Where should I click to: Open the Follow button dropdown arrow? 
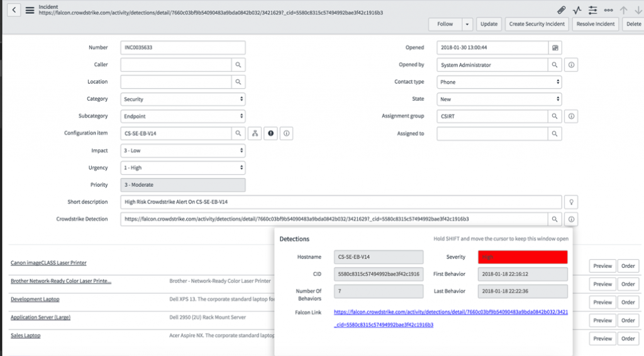pyautogui.click(x=467, y=25)
